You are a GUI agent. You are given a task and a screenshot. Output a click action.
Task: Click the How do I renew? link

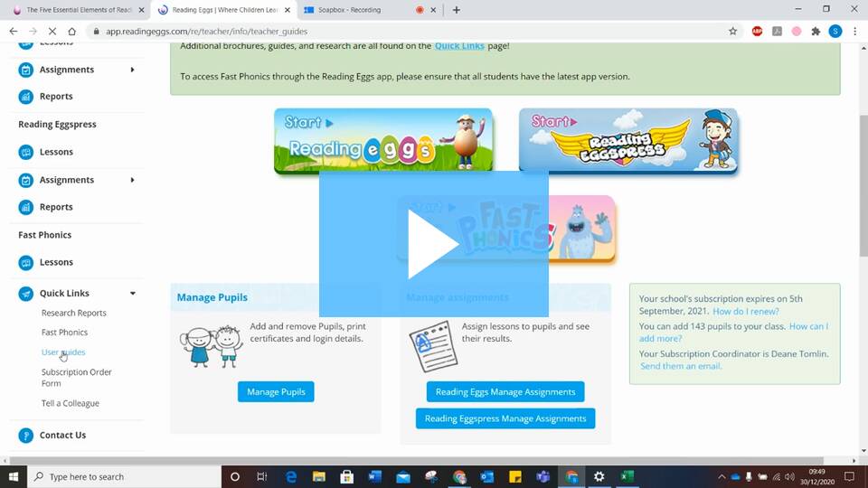click(746, 312)
